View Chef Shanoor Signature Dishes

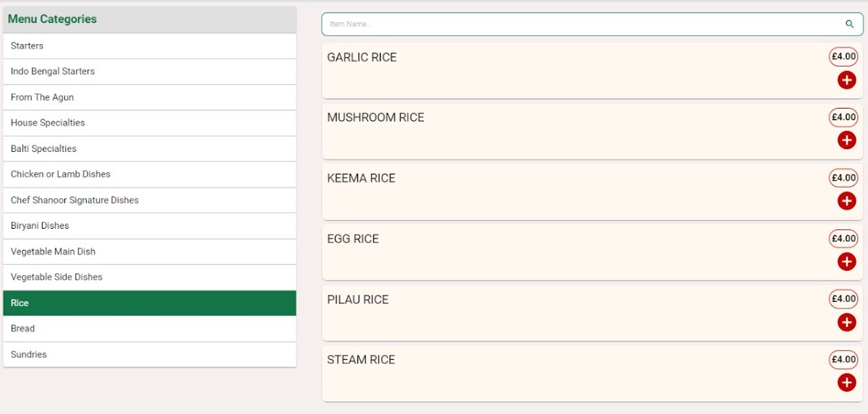pos(149,200)
